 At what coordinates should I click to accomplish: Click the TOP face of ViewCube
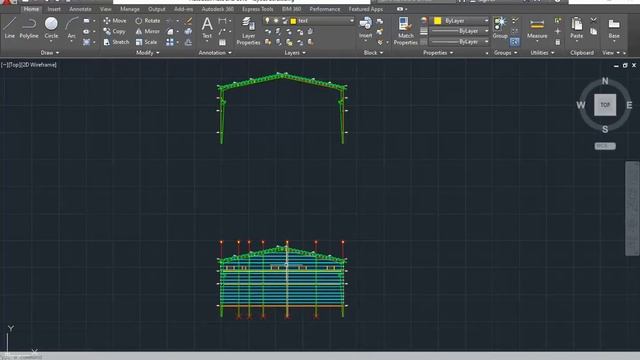point(605,105)
